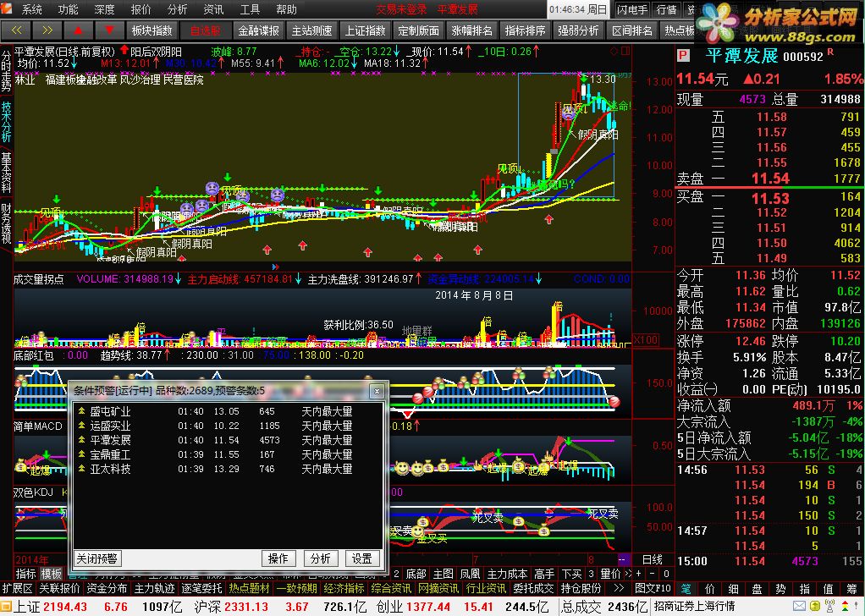Open the 深度 menu
The image size is (865, 616).
(x=105, y=9)
